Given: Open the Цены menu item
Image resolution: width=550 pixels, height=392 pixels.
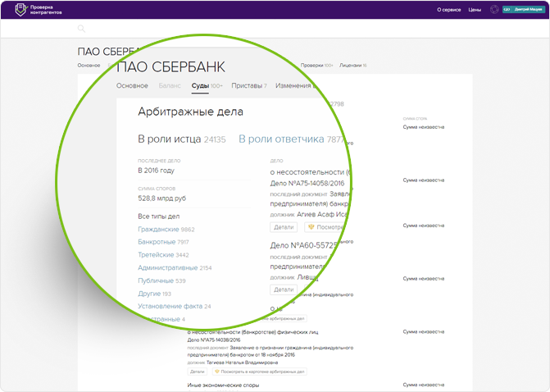Looking at the screenshot, I should coord(475,10).
